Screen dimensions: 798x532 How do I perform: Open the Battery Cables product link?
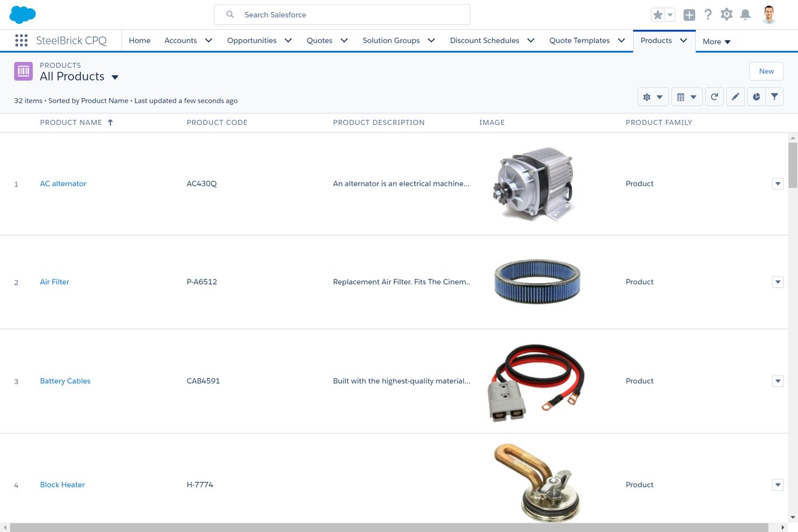pyautogui.click(x=65, y=381)
